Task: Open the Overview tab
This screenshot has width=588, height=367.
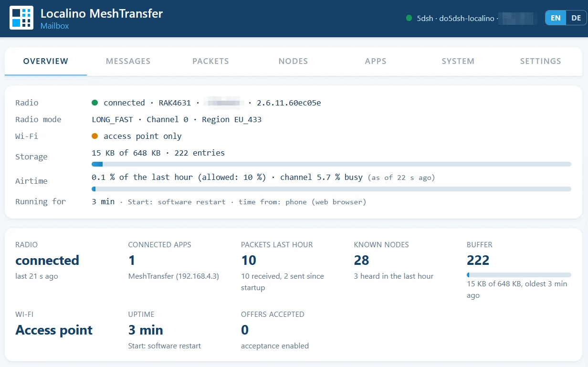Action: point(46,61)
